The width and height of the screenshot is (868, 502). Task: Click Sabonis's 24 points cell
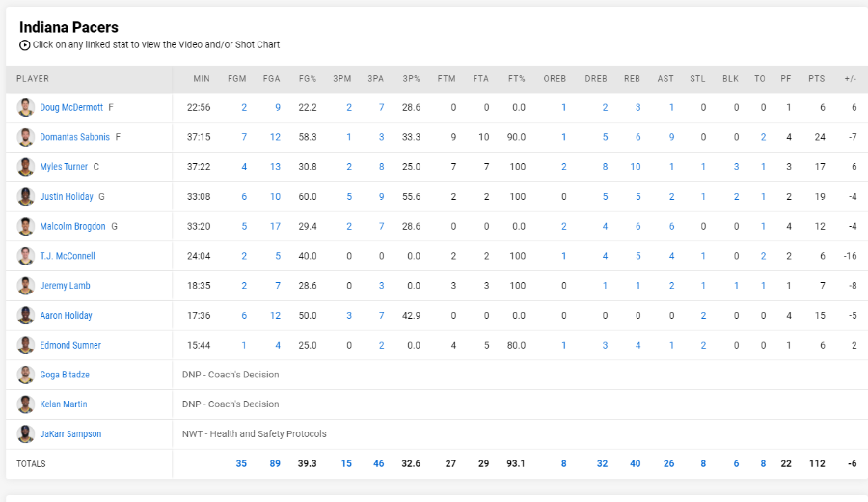820,137
